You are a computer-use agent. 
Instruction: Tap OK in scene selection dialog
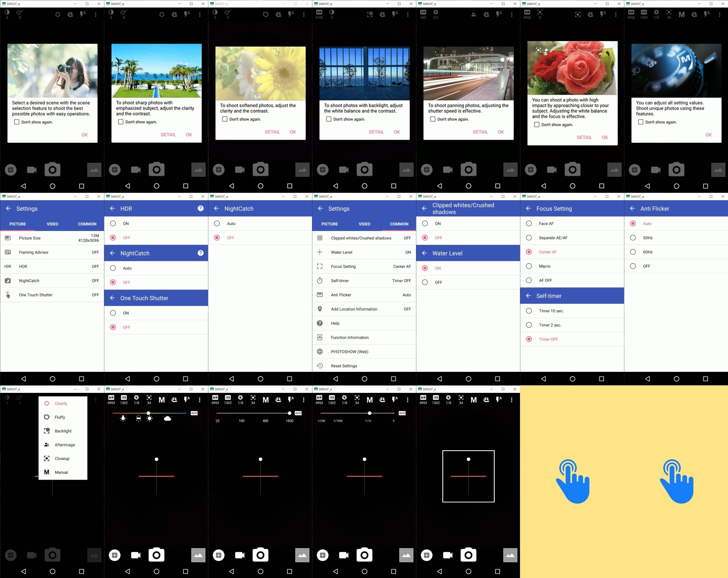click(x=85, y=135)
